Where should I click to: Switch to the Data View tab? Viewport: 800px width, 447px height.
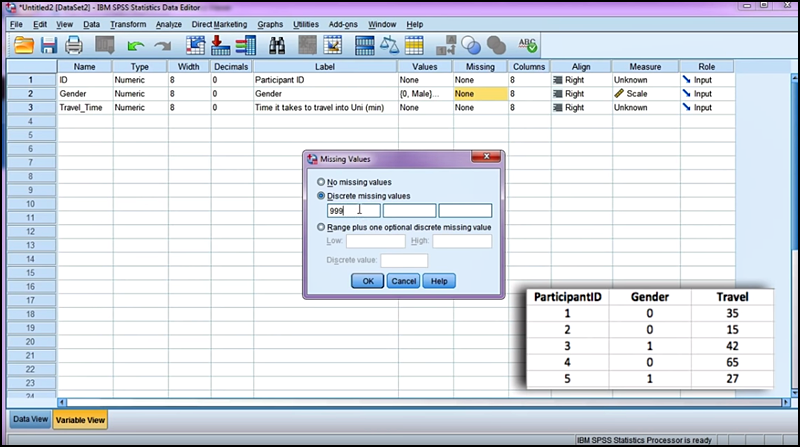point(30,419)
